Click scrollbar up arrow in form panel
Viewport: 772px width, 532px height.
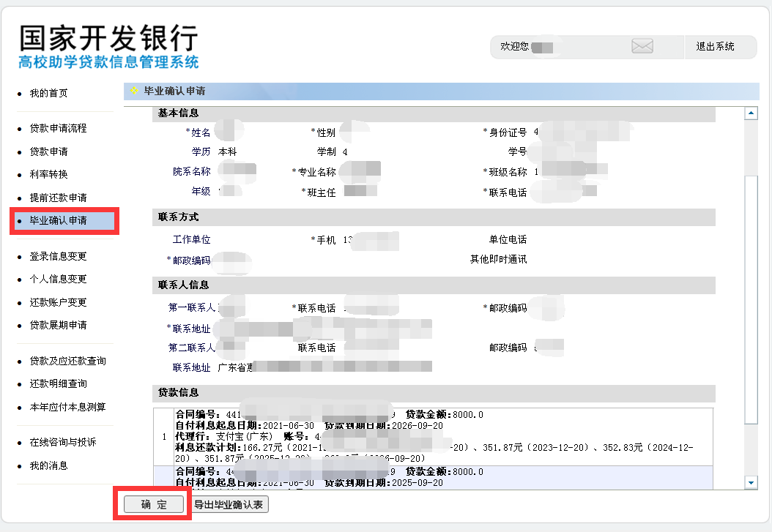click(x=751, y=113)
